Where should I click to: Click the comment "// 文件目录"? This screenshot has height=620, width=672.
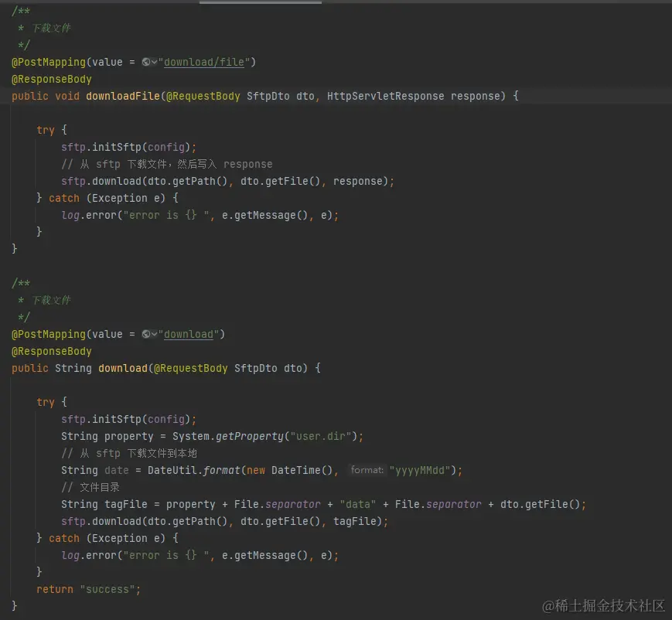pos(90,487)
